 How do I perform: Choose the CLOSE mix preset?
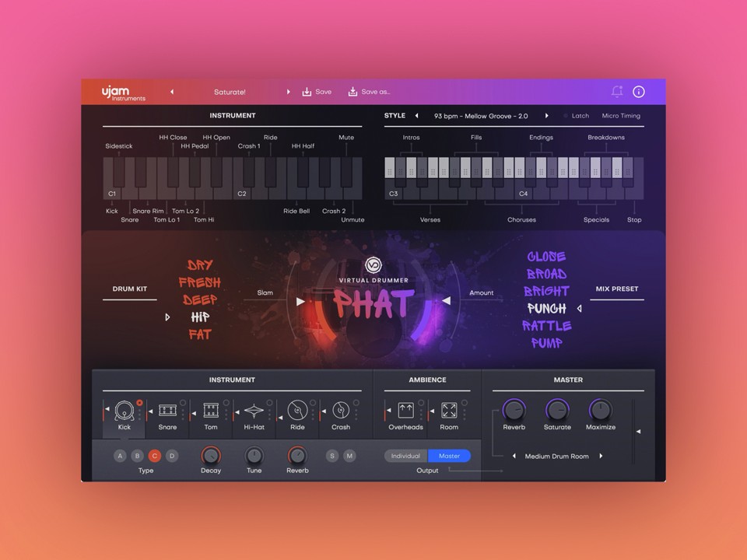pyautogui.click(x=546, y=257)
